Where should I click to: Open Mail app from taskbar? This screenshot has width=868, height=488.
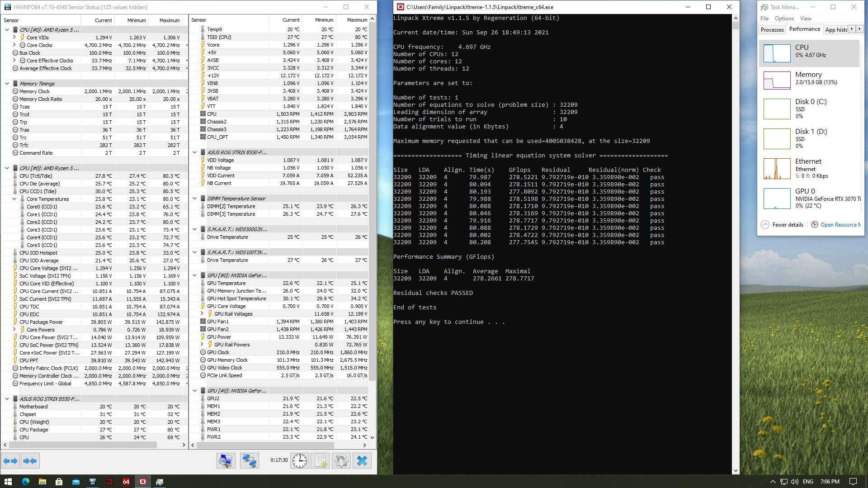click(75, 482)
